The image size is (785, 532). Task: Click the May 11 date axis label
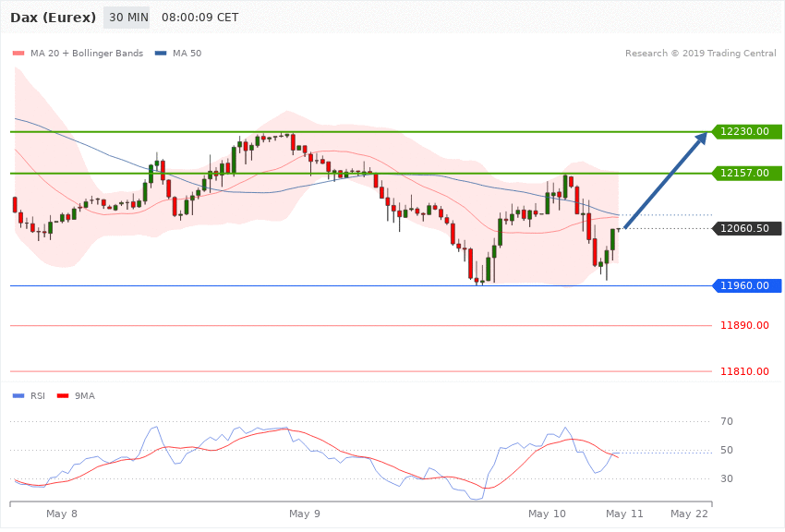[x=624, y=514]
